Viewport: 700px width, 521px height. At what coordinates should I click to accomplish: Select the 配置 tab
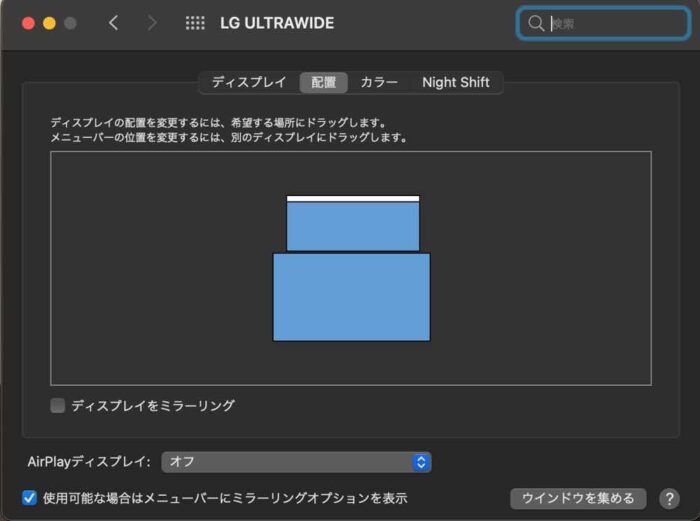[323, 82]
